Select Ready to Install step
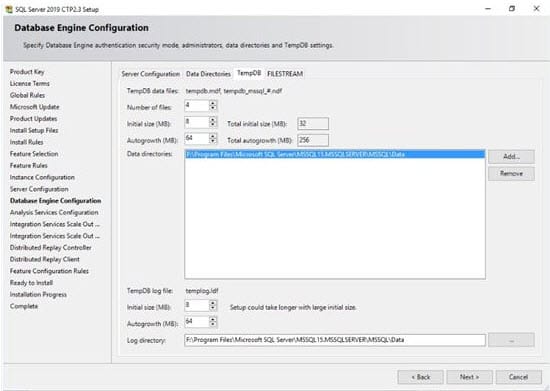Screen dimensions: 550x391 coord(31,283)
